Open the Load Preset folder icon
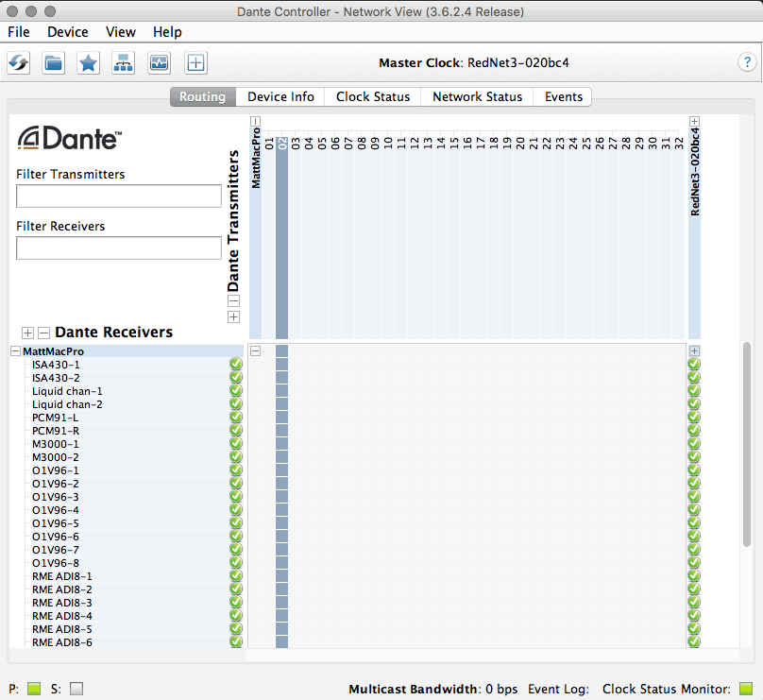Viewport: 763px width, 700px height. (x=54, y=62)
